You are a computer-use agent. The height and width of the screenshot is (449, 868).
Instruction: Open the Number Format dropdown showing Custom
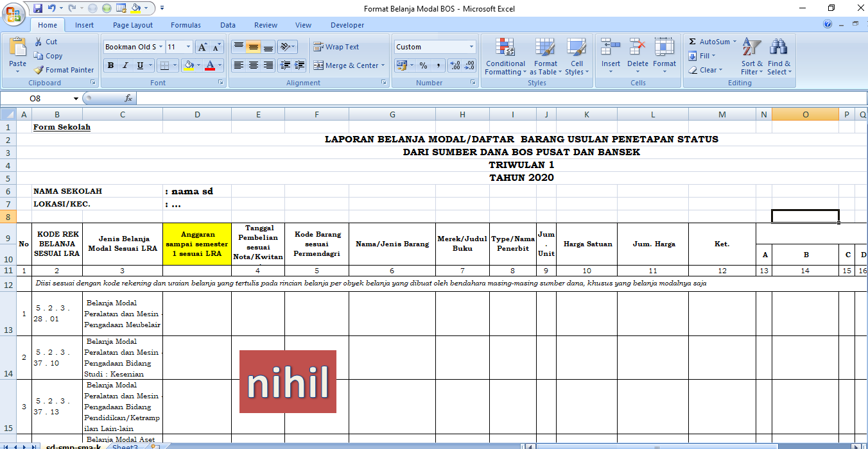pos(434,46)
